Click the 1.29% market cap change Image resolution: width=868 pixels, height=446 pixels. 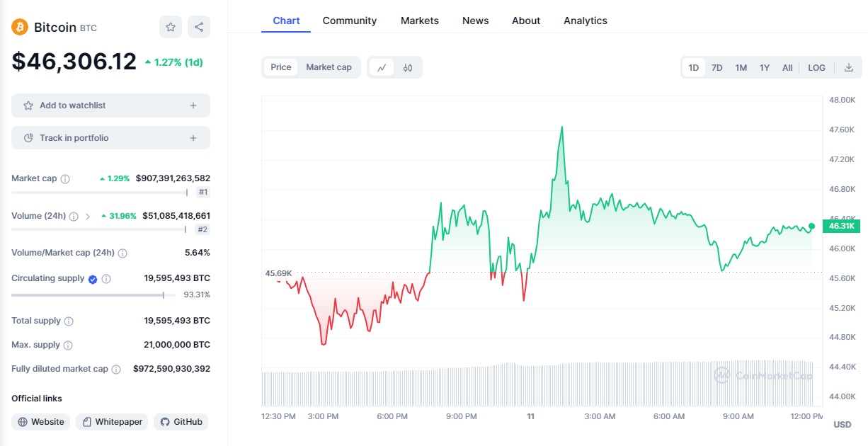coord(115,178)
